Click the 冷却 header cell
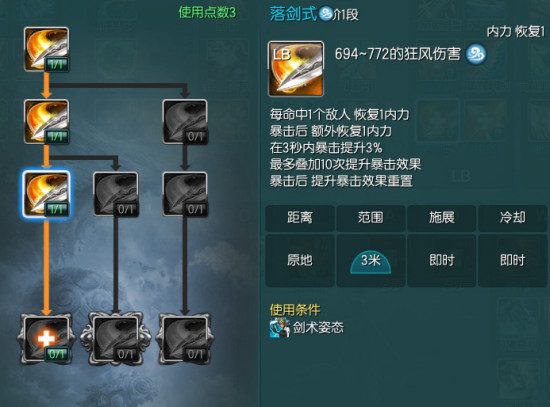 point(513,218)
